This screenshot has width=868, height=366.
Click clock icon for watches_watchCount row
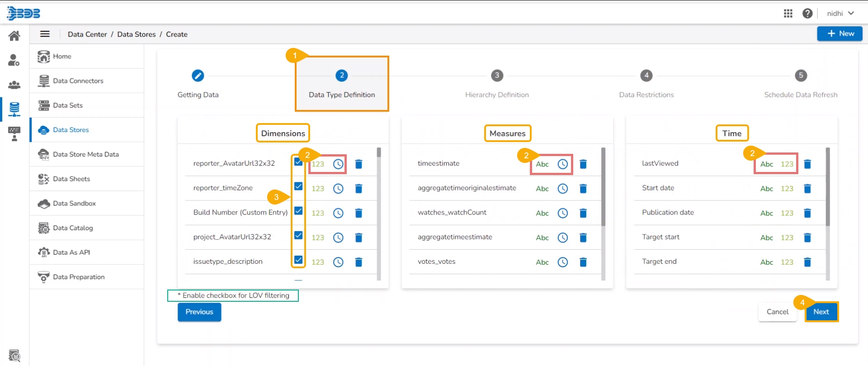(x=562, y=213)
